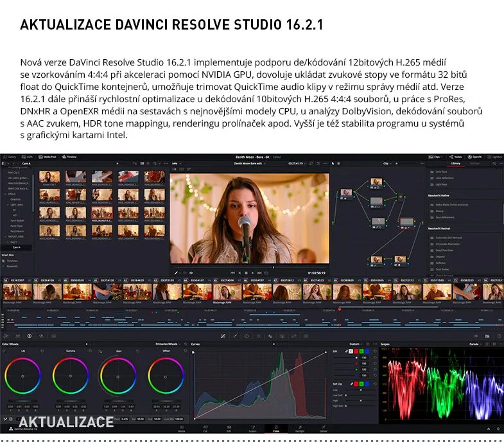Toggle the Timeline panel button
The image size is (504, 442).
(69, 157)
